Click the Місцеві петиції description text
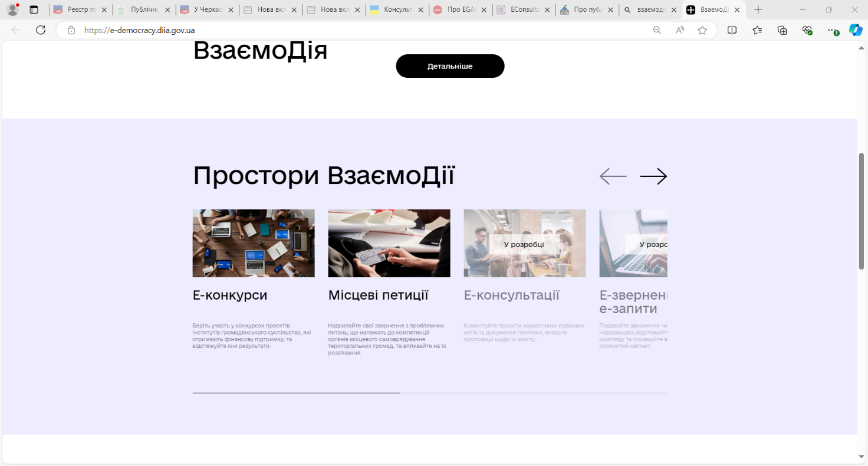 pyautogui.click(x=387, y=339)
